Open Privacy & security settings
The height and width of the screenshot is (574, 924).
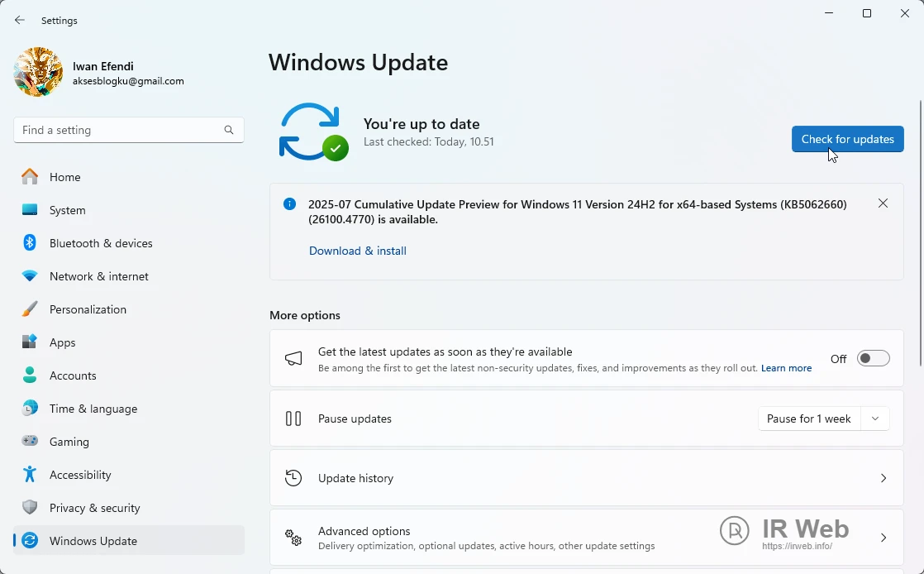coord(128,507)
